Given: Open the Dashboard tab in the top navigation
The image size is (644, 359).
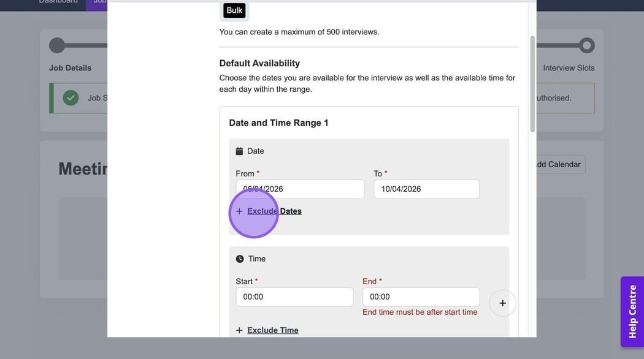Looking at the screenshot, I should pyautogui.click(x=58, y=2).
